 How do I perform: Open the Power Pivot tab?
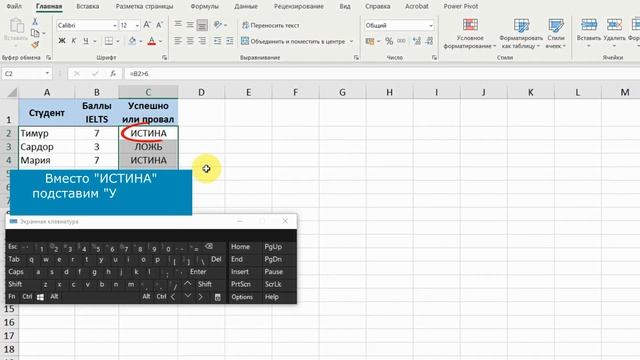pos(461,6)
